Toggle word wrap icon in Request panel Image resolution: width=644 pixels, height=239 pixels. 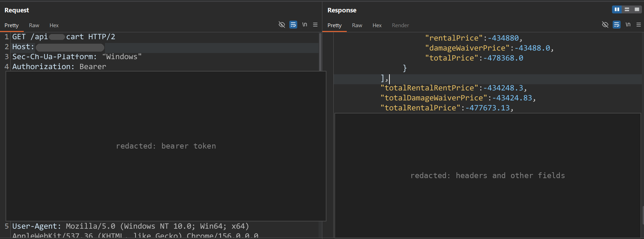point(293,25)
